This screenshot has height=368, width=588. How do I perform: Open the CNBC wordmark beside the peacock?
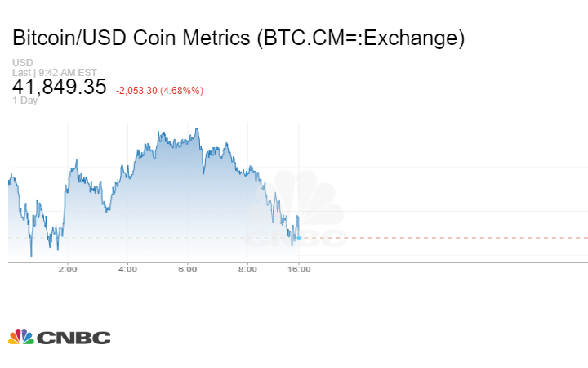(x=73, y=337)
